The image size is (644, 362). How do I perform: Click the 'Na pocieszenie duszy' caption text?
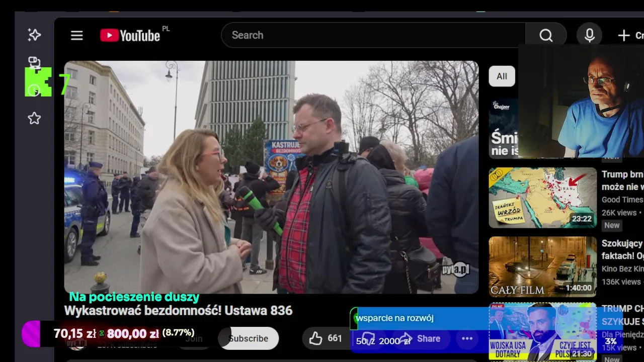click(x=134, y=297)
